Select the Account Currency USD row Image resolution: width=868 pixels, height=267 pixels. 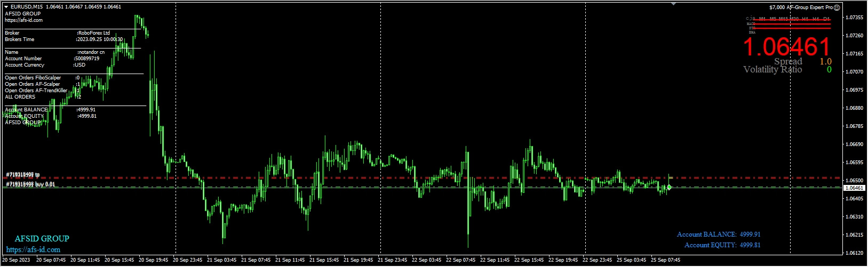click(x=45, y=65)
